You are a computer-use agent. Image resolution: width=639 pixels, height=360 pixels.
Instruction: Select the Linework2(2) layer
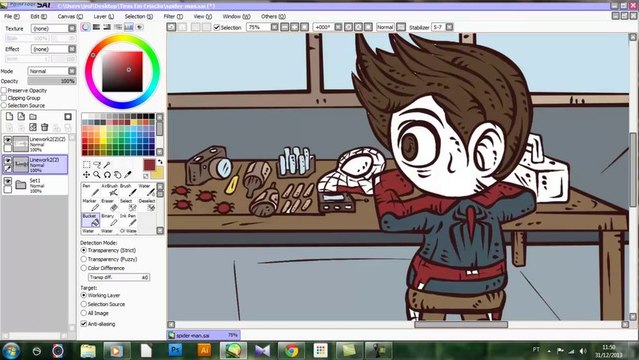click(35, 164)
